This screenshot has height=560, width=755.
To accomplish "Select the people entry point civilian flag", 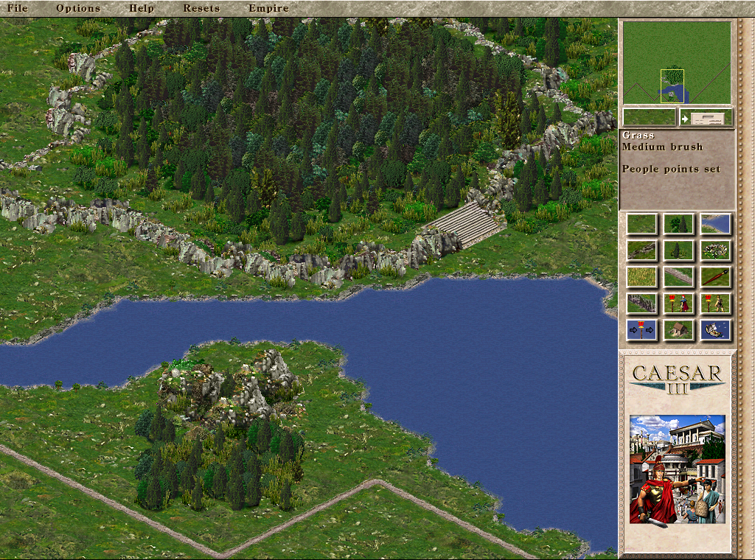I will pos(715,303).
